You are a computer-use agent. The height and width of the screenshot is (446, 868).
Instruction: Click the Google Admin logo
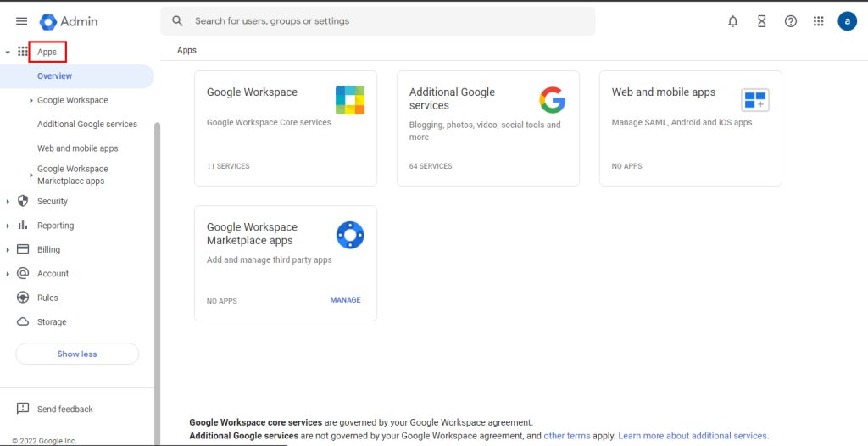(69, 21)
